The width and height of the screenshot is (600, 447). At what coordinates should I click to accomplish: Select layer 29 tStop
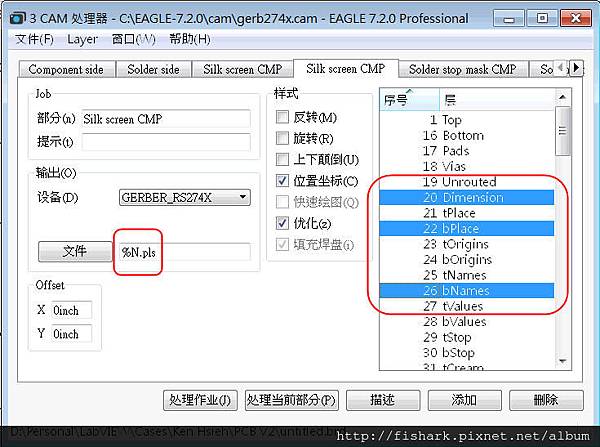pyautogui.click(x=467, y=337)
